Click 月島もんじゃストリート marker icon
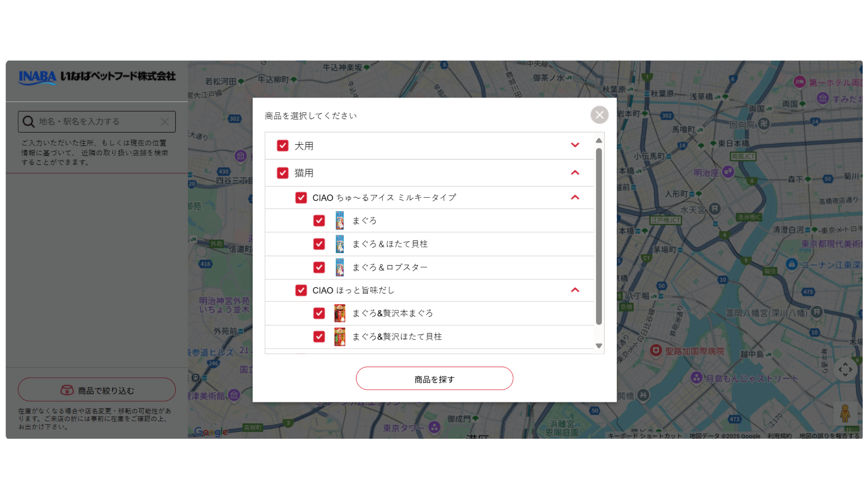The width and height of the screenshot is (868, 480). point(696,378)
